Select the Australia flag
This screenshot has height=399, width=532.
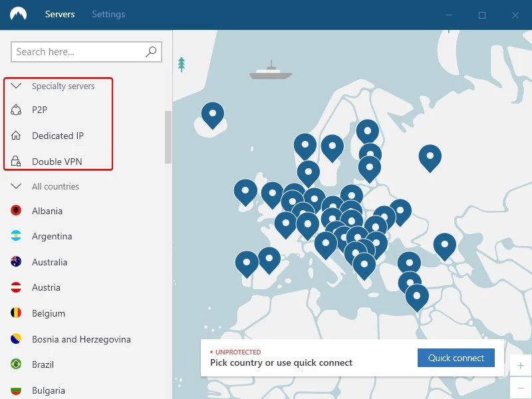tap(16, 262)
